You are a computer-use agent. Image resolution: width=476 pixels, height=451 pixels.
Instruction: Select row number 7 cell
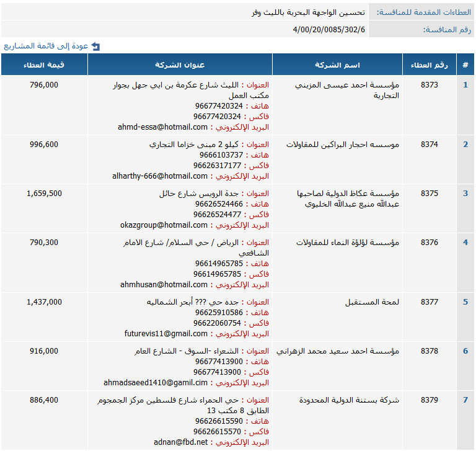coord(465,400)
